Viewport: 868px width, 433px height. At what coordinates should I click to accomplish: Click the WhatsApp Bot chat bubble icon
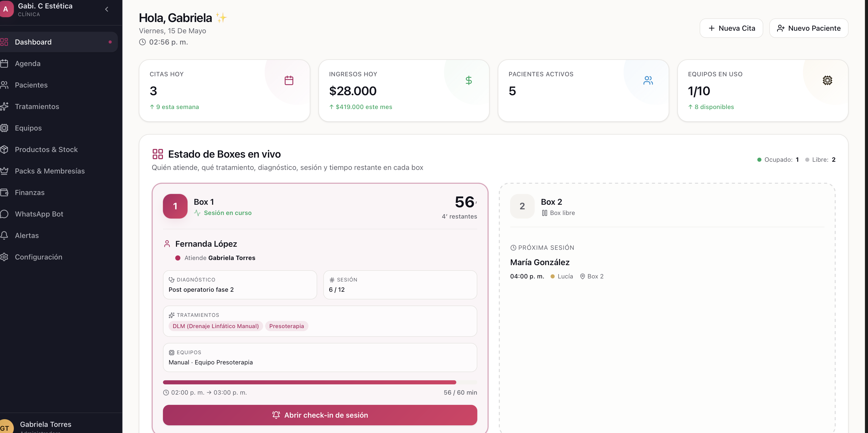pos(4,214)
